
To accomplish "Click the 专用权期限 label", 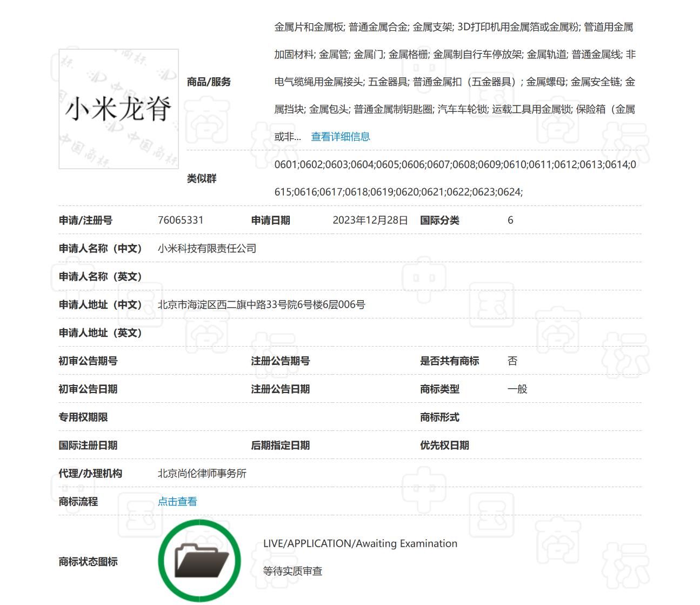I will click(83, 417).
